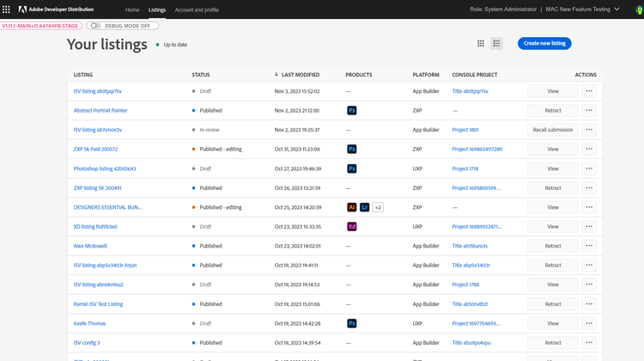Viewport: 644px width, 361px height.
Task: Open more actions for ISV listing ab0tpqr7sv
Action: point(588,90)
